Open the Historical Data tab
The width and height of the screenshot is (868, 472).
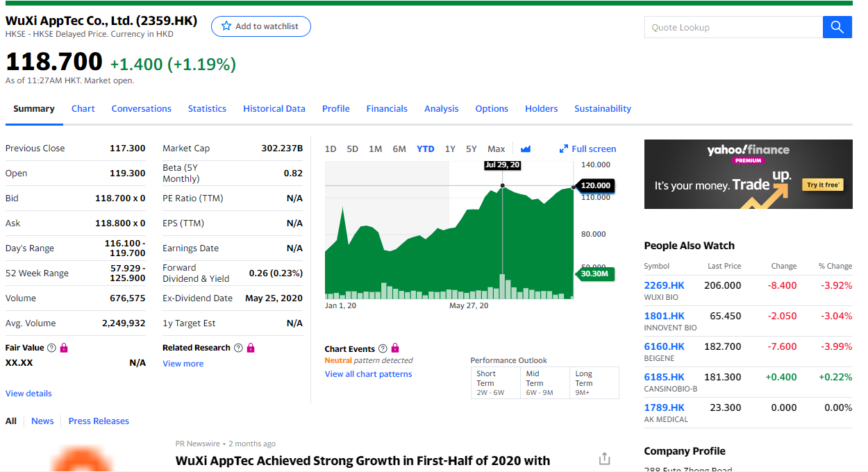coord(274,108)
